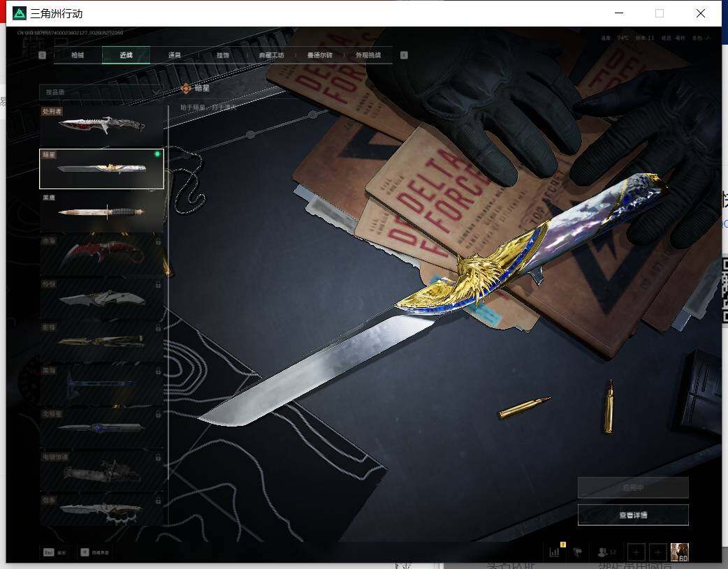Click lock icon on tomahawk axe skin
The width and height of the screenshot is (728, 569).
pos(159,371)
